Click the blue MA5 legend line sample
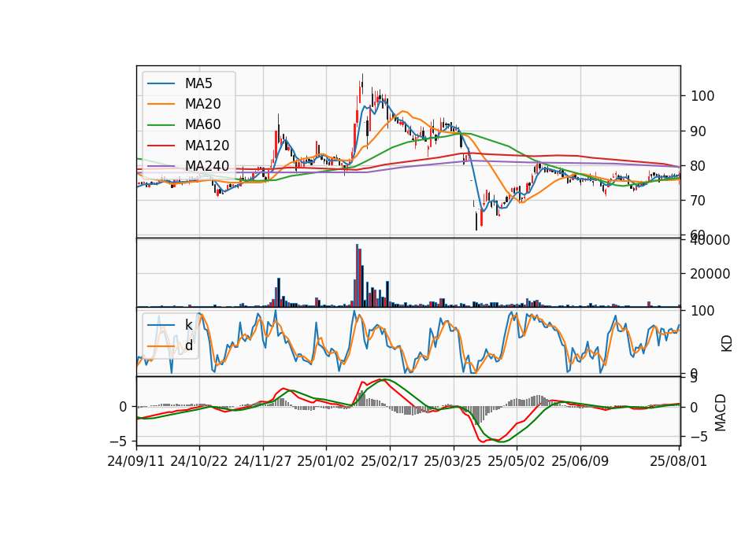 (161, 83)
